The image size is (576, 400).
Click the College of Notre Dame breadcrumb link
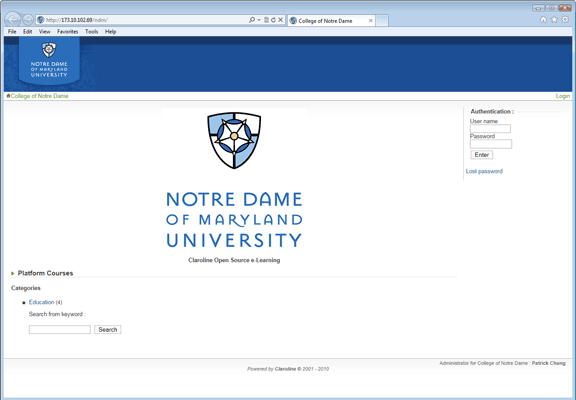click(40, 96)
